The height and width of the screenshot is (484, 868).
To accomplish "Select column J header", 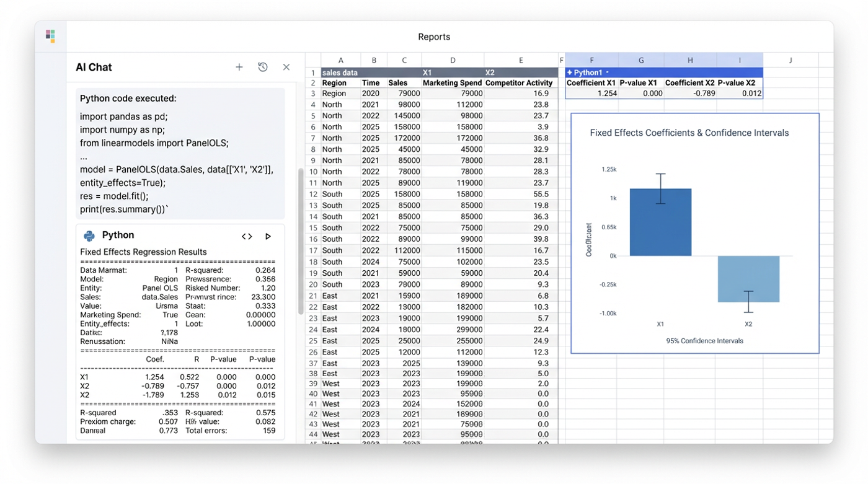I will [x=790, y=60].
